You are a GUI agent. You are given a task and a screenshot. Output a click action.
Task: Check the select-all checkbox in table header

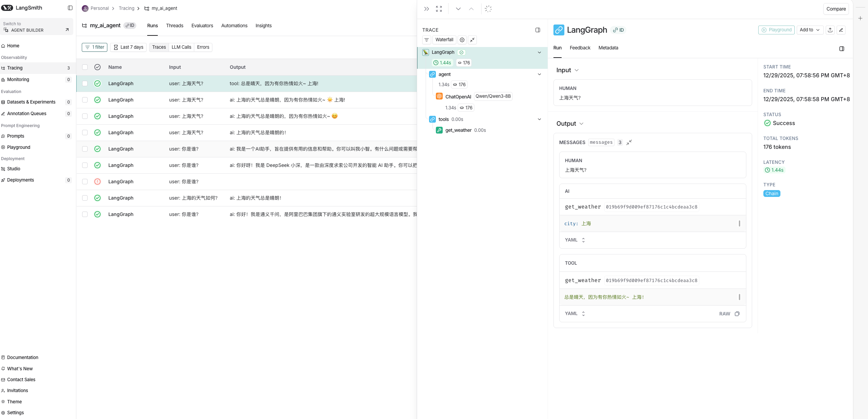85,67
